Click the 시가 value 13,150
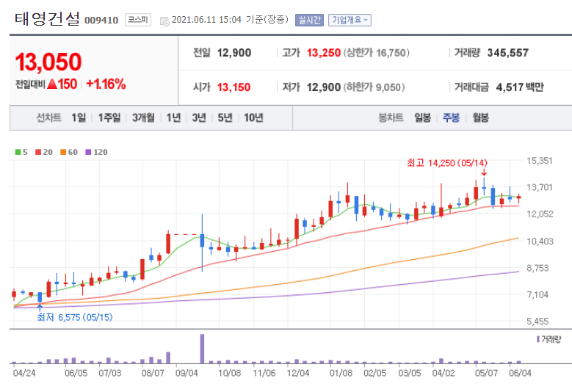The height and width of the screenshot is (392, 572). [233, 87]
